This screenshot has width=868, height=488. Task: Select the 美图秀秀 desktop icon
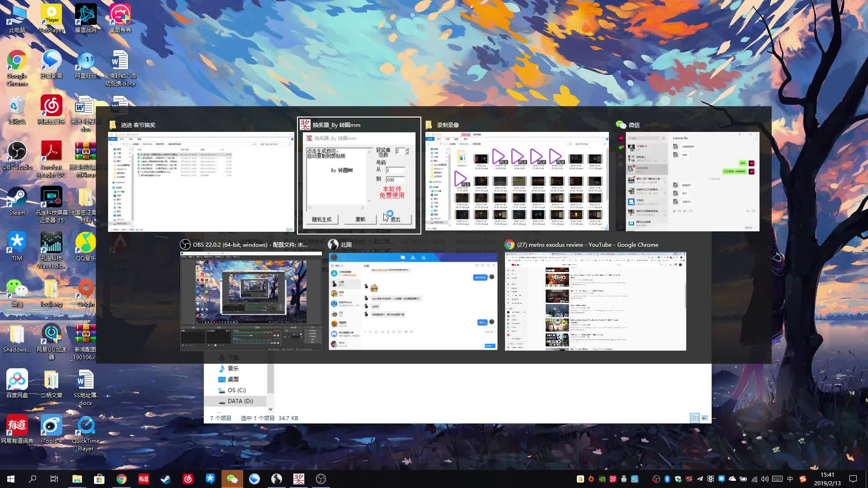[120, 19]
